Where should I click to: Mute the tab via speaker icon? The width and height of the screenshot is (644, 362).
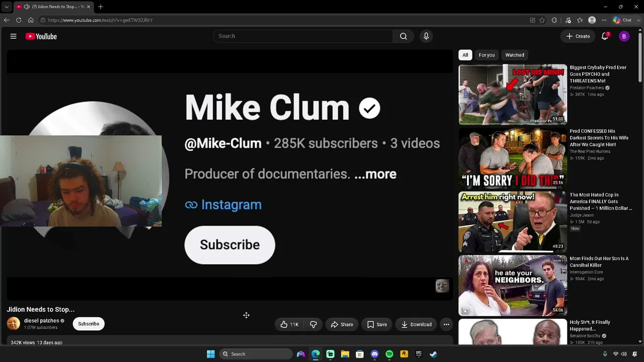(26, 7)
